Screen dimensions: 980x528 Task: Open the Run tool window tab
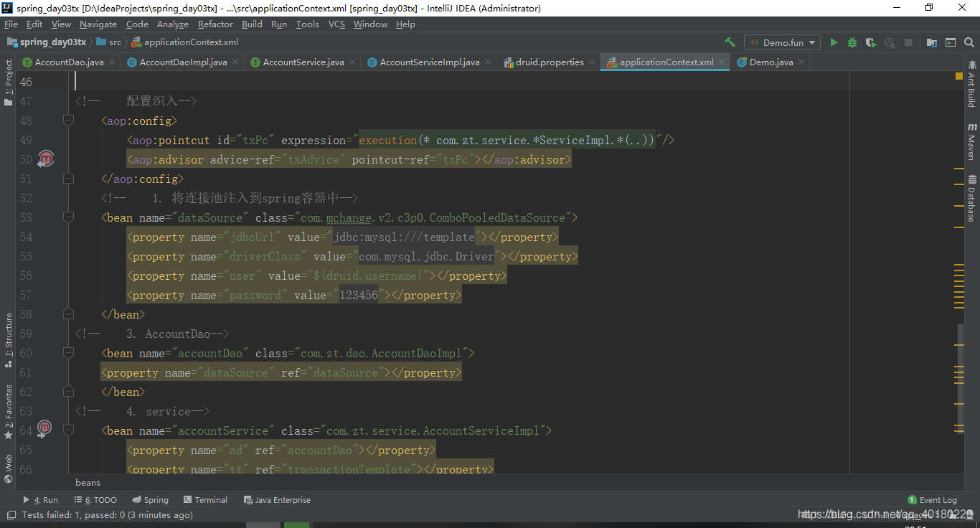point(41,500)
